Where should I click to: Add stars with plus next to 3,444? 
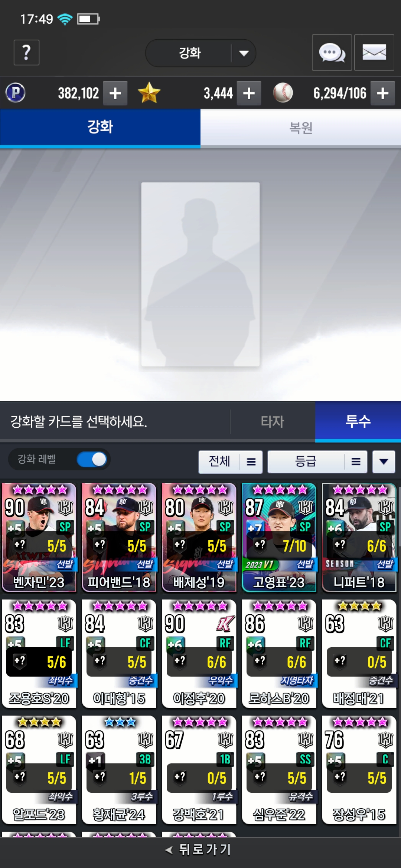(x=249, y=93)
